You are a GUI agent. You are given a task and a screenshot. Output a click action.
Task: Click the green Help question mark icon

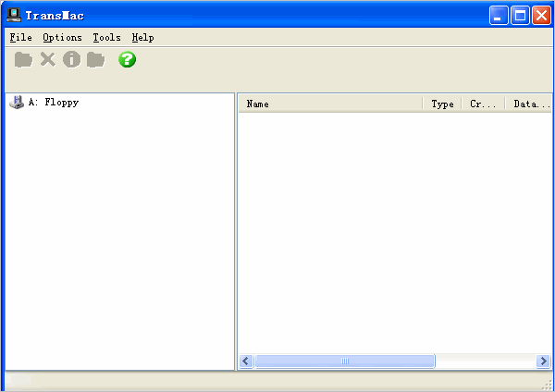click(127, 59)
